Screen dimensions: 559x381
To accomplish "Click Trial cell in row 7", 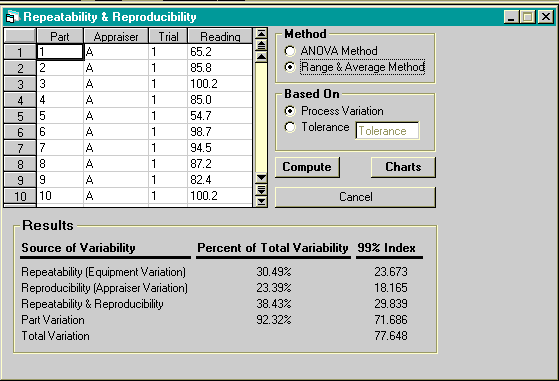I will point(168,148).
